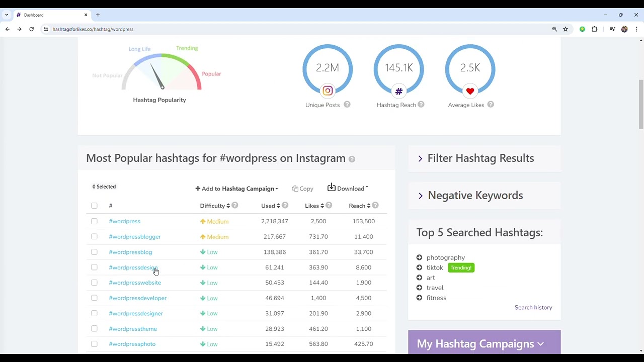Open the #wordpresstheme hashtag link
Image resolution: width=644 pixels, height=362 pixels.
coord(133,329)
